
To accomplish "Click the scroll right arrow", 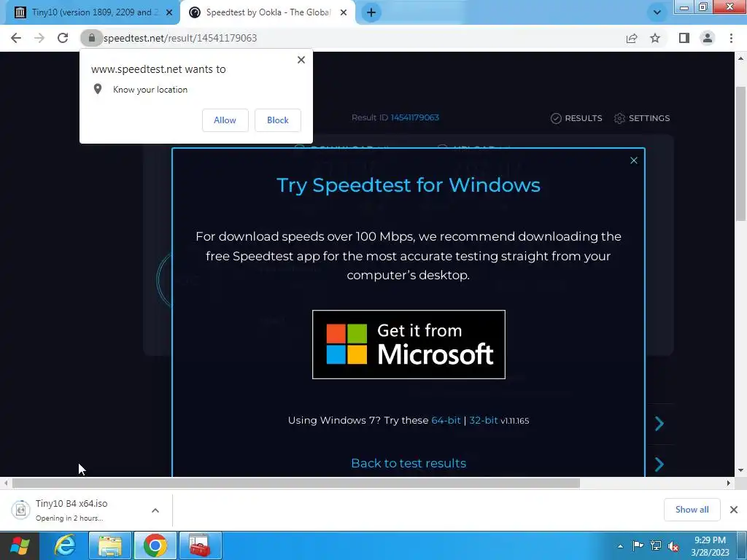I will [729, 483].
